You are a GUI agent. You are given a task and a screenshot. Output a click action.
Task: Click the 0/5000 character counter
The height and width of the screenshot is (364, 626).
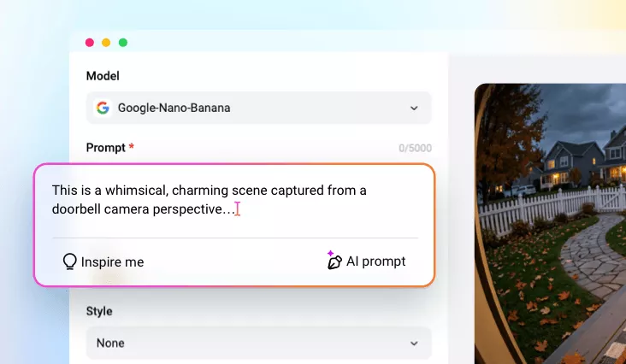coord(416,149)
